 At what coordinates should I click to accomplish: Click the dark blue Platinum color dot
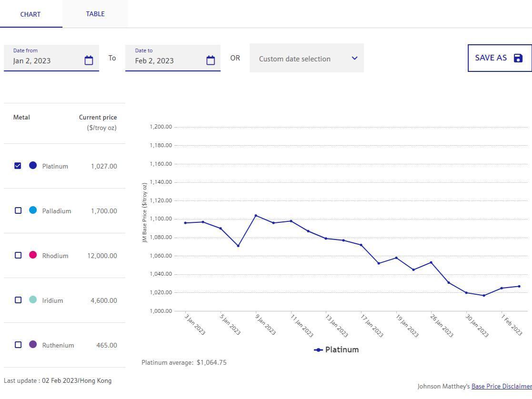coord(33,165)
